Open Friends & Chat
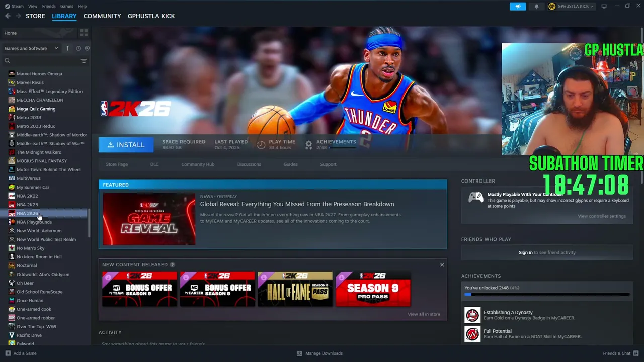This screenshot has width=644, height=362. click(x=620, y=353)
